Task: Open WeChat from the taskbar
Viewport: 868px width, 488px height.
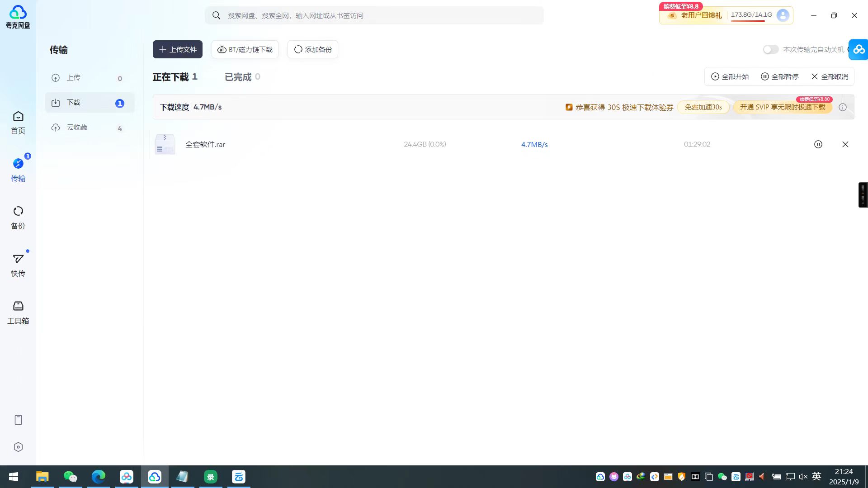Action: tap(70, 477)
